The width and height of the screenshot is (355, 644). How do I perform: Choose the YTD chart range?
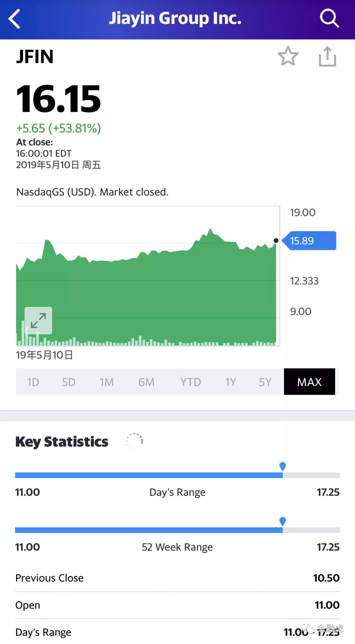tap(191, 382)
